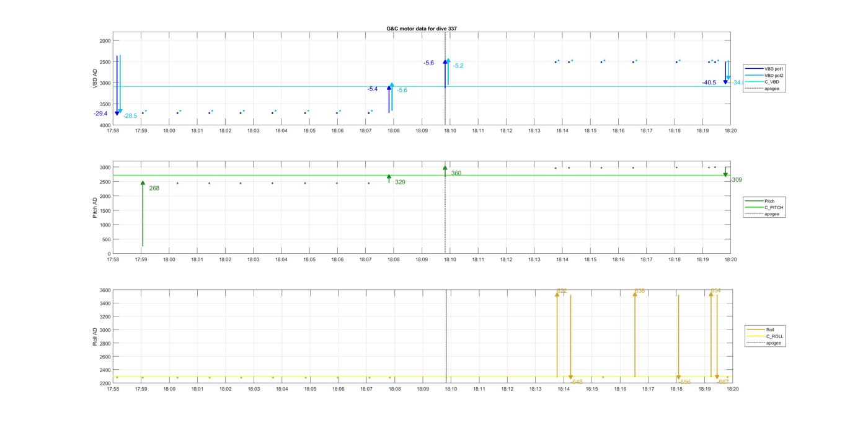Click the 'VBD AD' y-axis label
The height and width of the screenshot is (430, 868).
[x=95, y=79]
